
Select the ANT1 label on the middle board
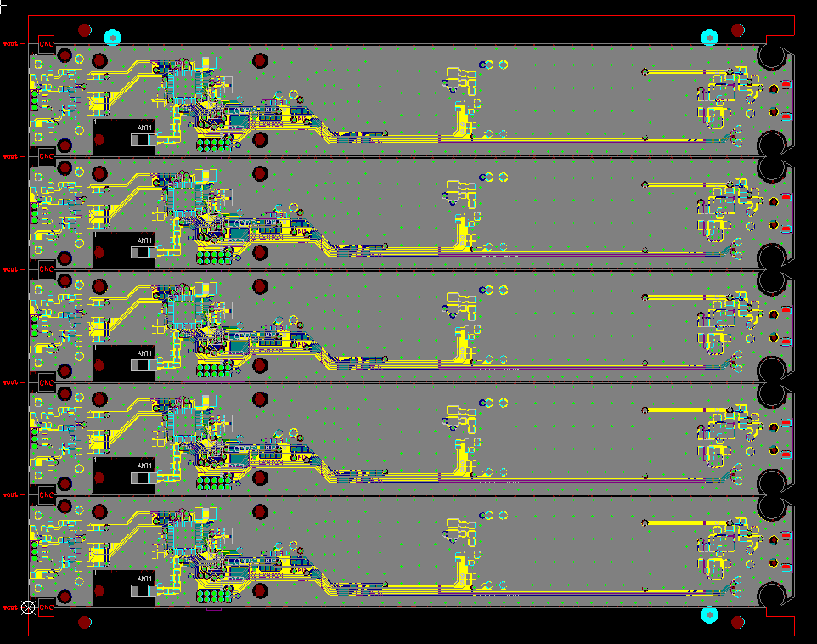tap(145, 353)
